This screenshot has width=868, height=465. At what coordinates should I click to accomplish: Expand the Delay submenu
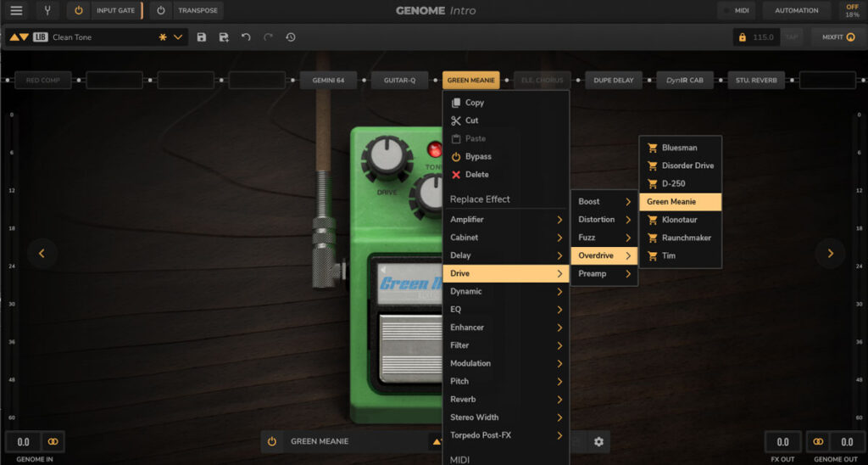click(x=505, y=255)
